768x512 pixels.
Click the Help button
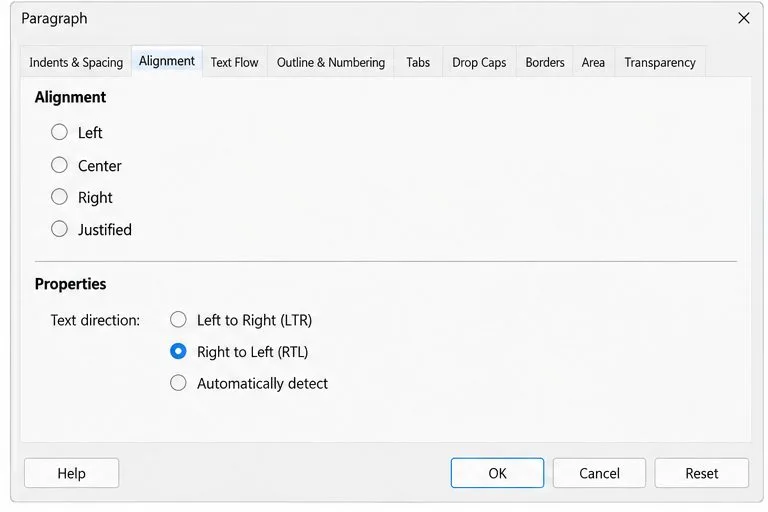click(72, 473)
